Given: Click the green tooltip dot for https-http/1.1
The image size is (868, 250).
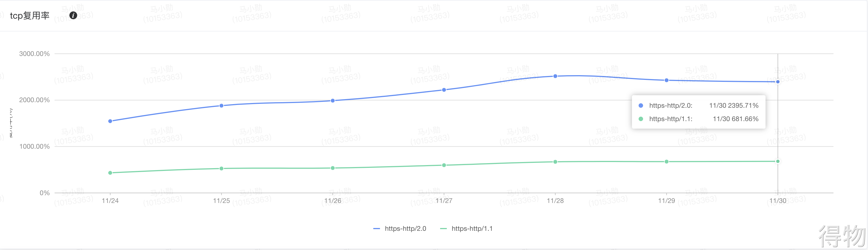Looking at the screenshot, I should click(x=641, y=119).
